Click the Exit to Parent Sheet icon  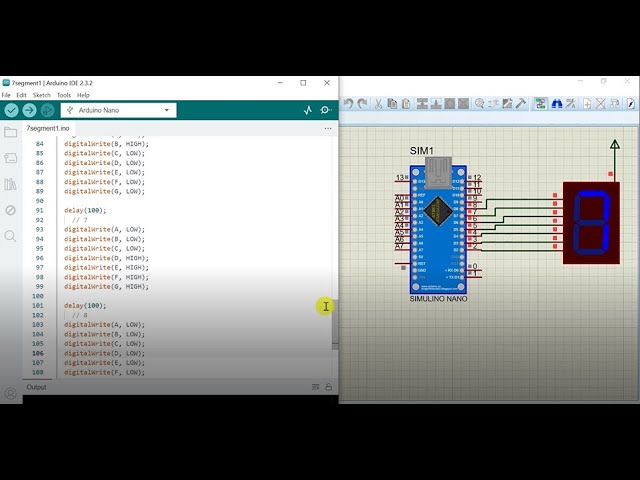click(615, 104)
